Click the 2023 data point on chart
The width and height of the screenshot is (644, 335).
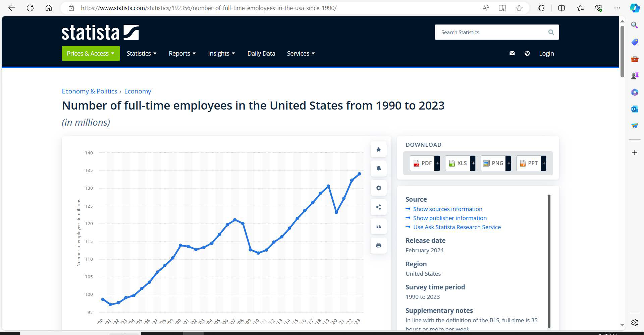click(x=359, y=174)
